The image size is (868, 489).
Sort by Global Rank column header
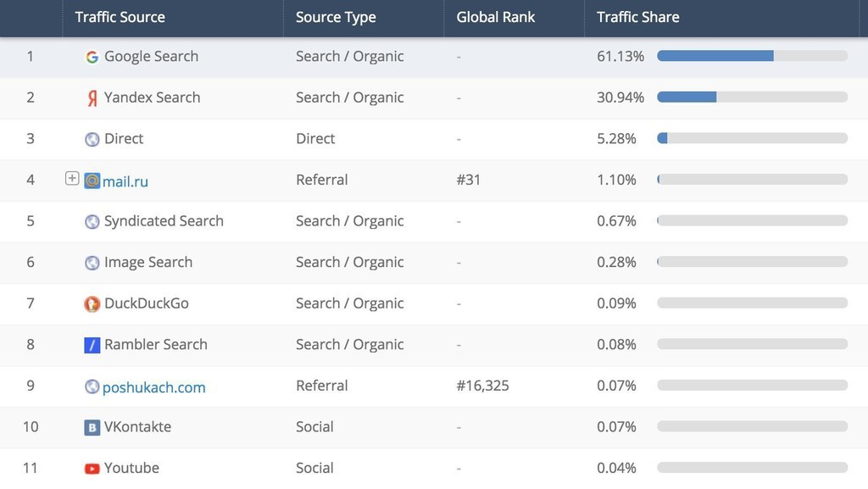point(495,17)
